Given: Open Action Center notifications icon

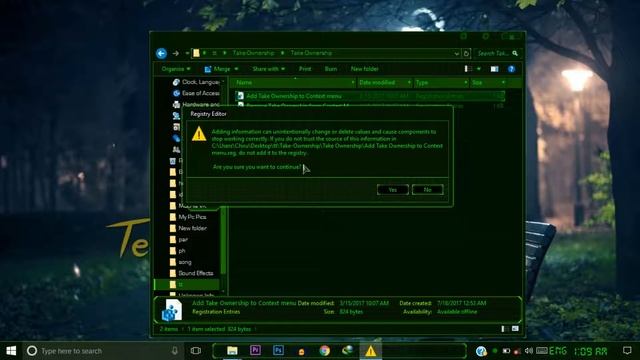Looking at the screenshot, I should point(627,351).
